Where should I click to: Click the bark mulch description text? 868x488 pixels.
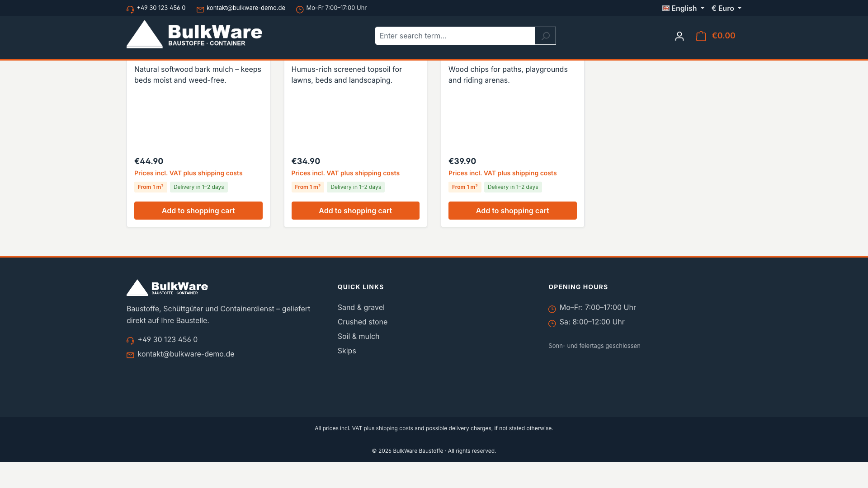(198, 75)
